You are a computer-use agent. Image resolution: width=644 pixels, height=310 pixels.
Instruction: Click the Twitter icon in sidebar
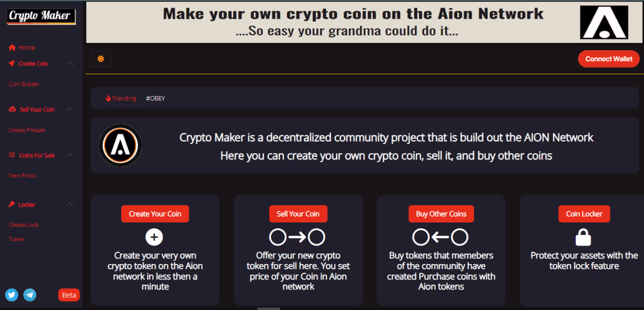[x=12, y=295]
